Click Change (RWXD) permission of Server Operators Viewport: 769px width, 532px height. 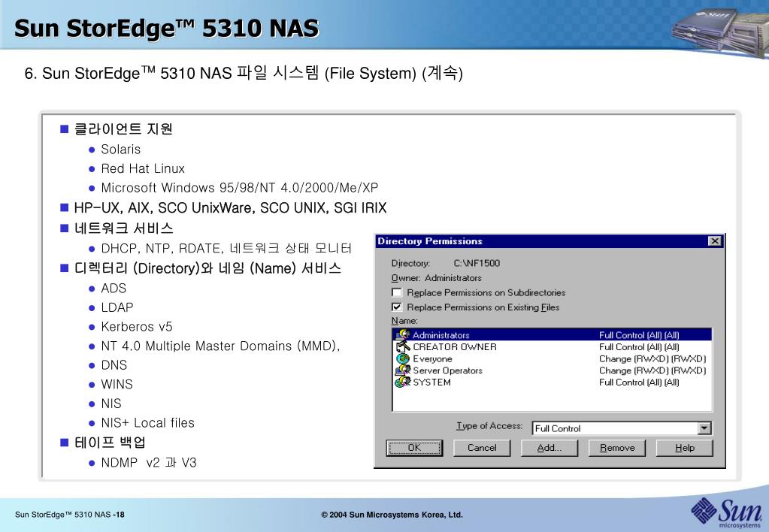point(652,370)
